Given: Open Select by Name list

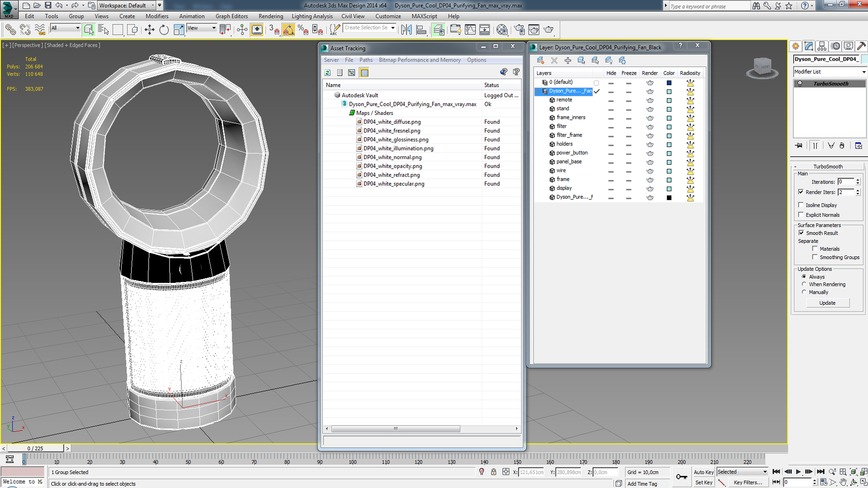Looking at the screenshot, I should click(x=103, y=30).
